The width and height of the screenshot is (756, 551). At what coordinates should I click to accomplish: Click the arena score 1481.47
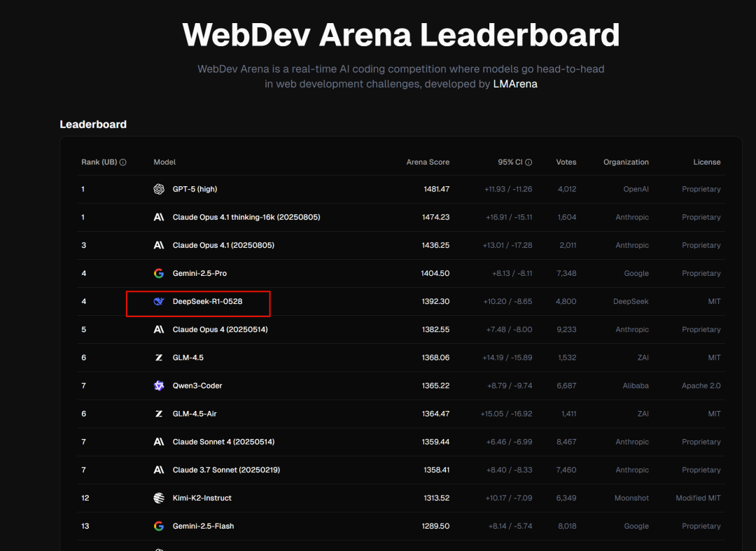pos(436,189)
